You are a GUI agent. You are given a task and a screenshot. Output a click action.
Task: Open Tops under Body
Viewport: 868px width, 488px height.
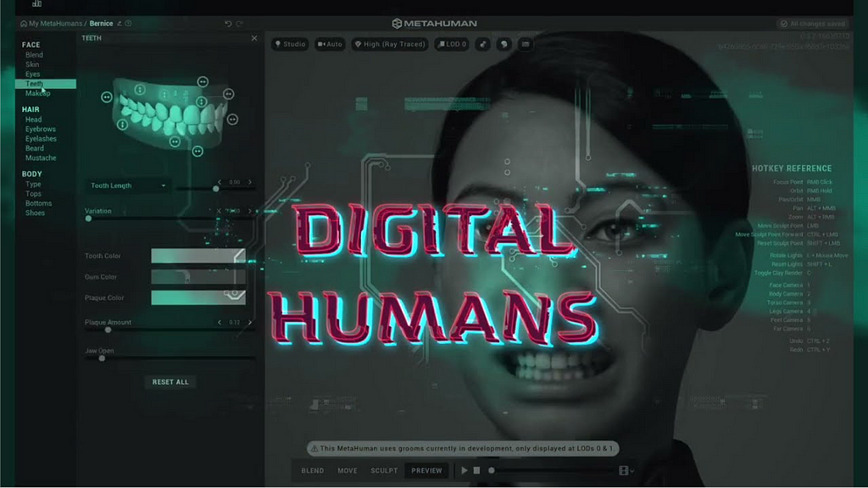33,194
